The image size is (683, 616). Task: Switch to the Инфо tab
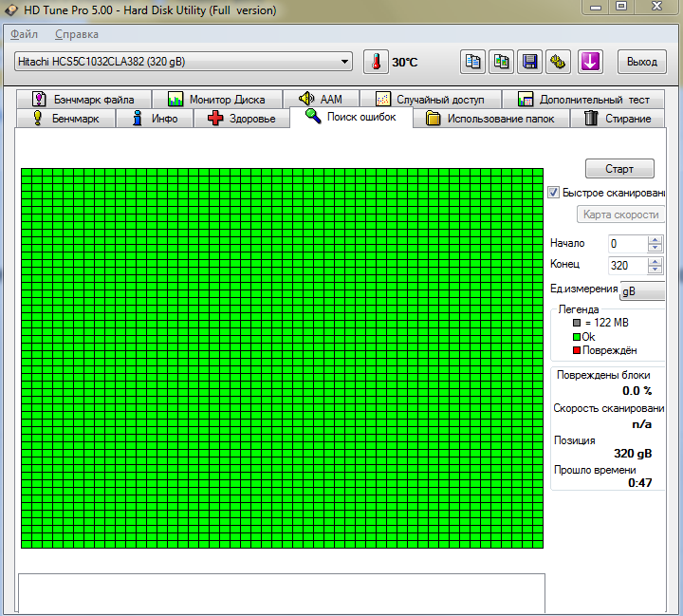tap(155, 119)
